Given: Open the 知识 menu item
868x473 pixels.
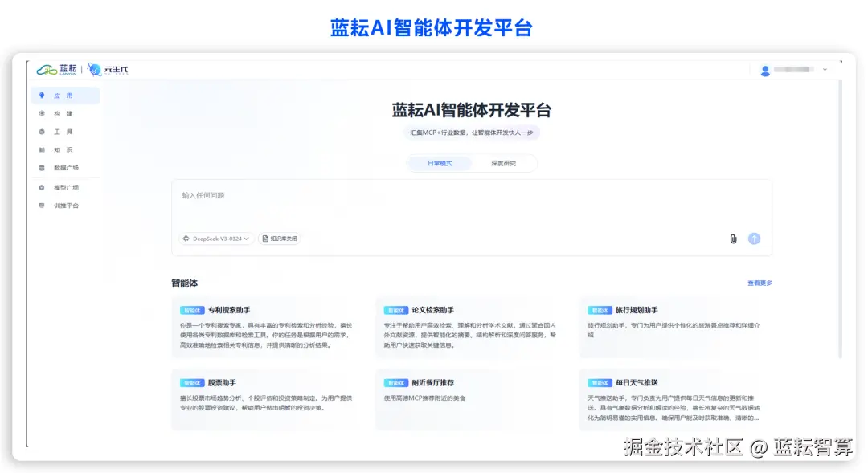Looking at the screenshot, I should pos(65,150).
